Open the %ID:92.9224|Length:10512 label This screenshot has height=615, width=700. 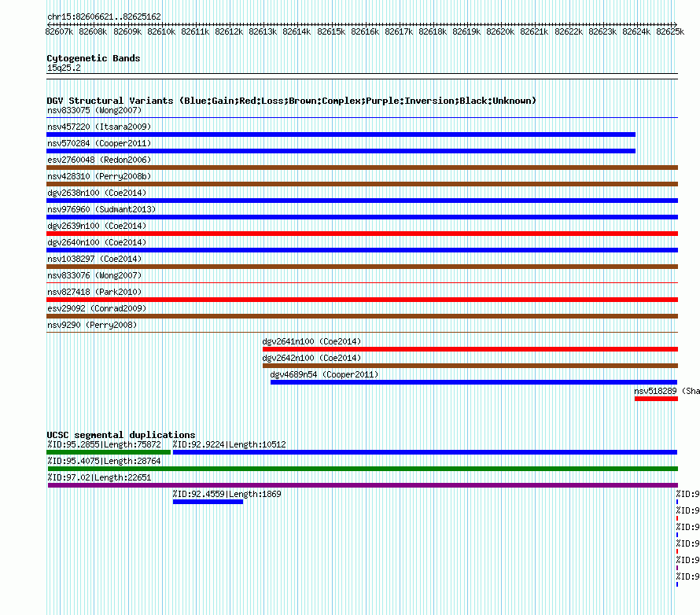(x=229, y=444)
